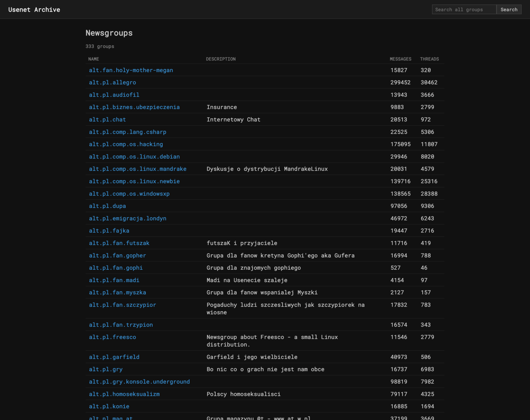Visit alt.pl.fan.myszka newsgroup
530x420 pixels.
point(117,292)
